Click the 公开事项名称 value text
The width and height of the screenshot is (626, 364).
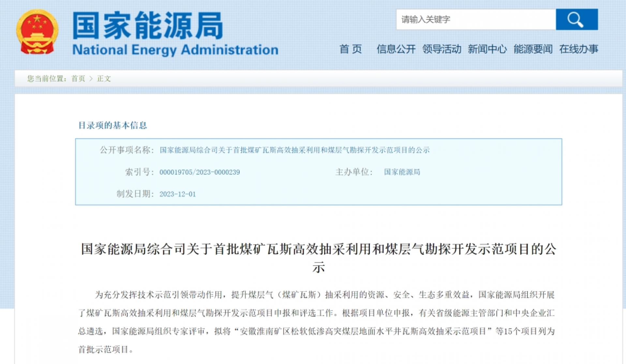(x=295, y=150)
